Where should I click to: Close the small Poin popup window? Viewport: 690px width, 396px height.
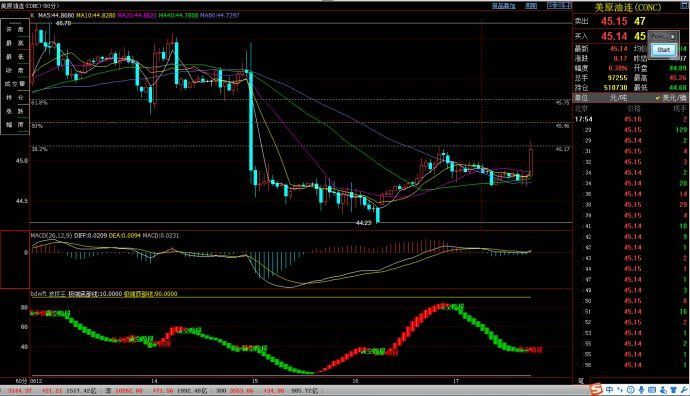point(672,36)
